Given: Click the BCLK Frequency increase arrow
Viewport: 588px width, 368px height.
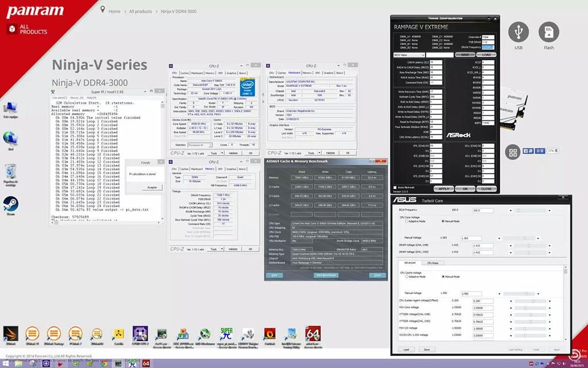Looking at the screenshot, I should point(550,210).
